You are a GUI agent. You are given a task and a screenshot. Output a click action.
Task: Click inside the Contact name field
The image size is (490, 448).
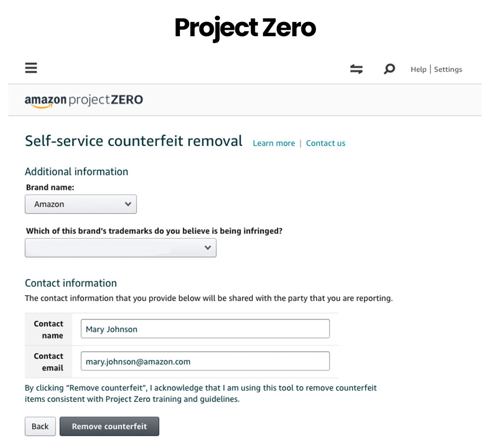point(205,329)
